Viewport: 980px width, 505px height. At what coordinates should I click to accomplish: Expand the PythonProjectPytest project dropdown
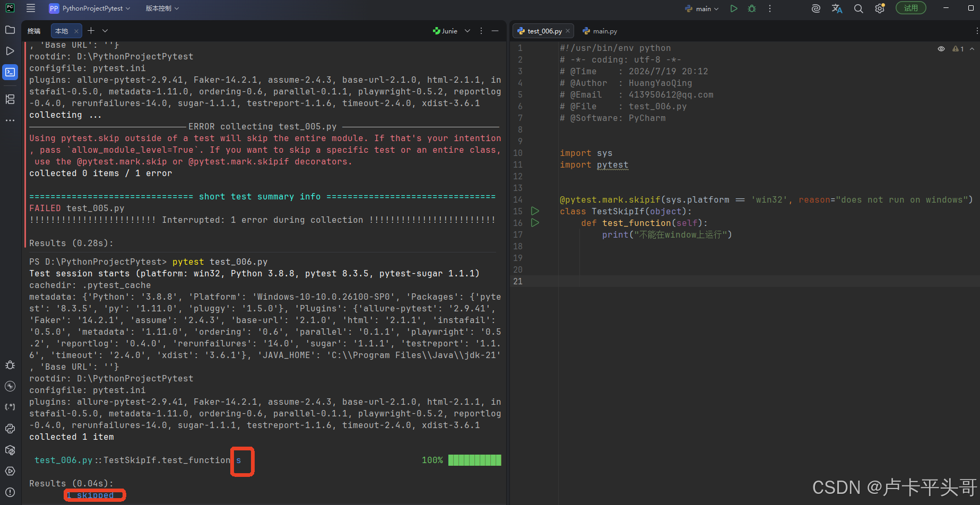click(90, 8)
